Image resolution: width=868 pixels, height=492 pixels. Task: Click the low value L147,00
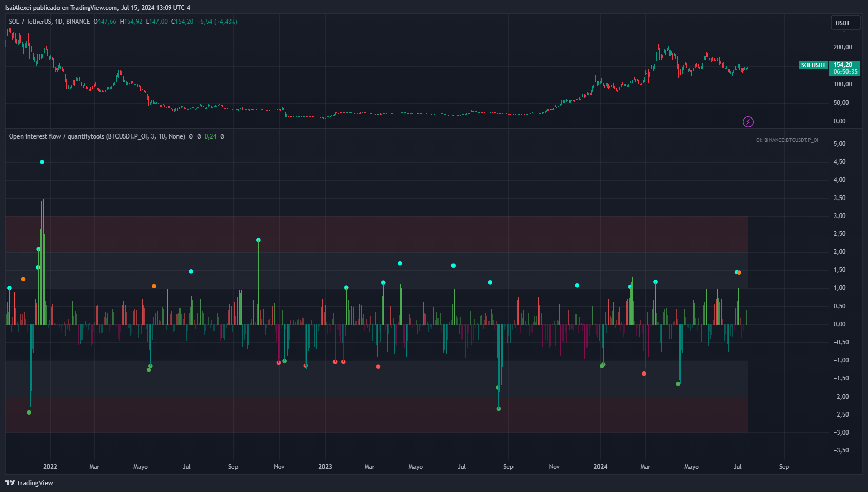pyautogui.click(x=156, y=22)
